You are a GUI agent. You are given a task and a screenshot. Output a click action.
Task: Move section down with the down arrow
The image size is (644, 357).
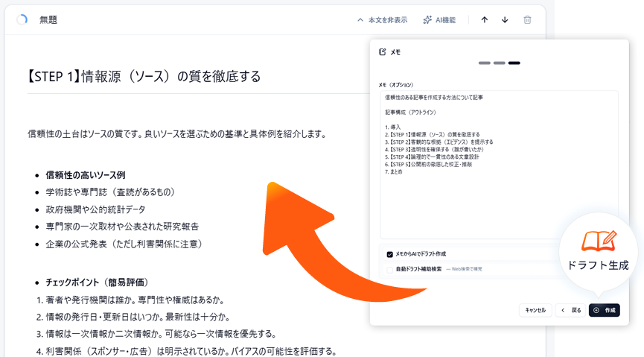point(505,20)
